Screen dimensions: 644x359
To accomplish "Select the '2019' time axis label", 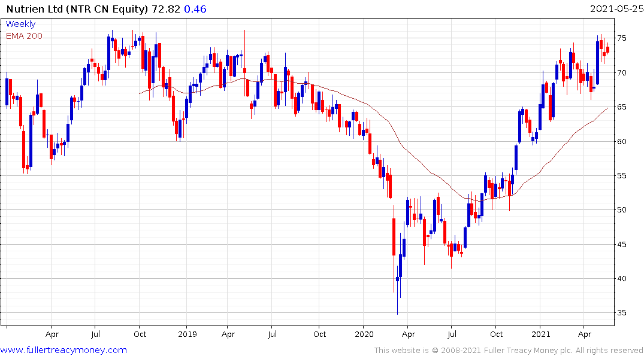I will click(188, 334).
